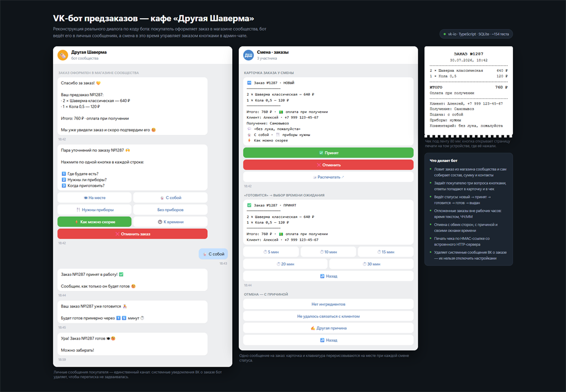Set waiting time to 10 мин
Viewport: 566px width, 392px height.
click(328, 252)
